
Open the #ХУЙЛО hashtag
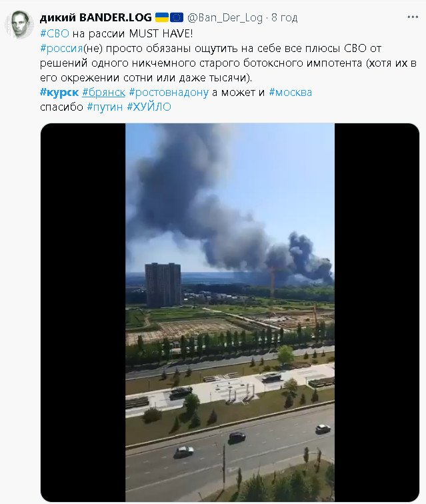click(149, 107)
